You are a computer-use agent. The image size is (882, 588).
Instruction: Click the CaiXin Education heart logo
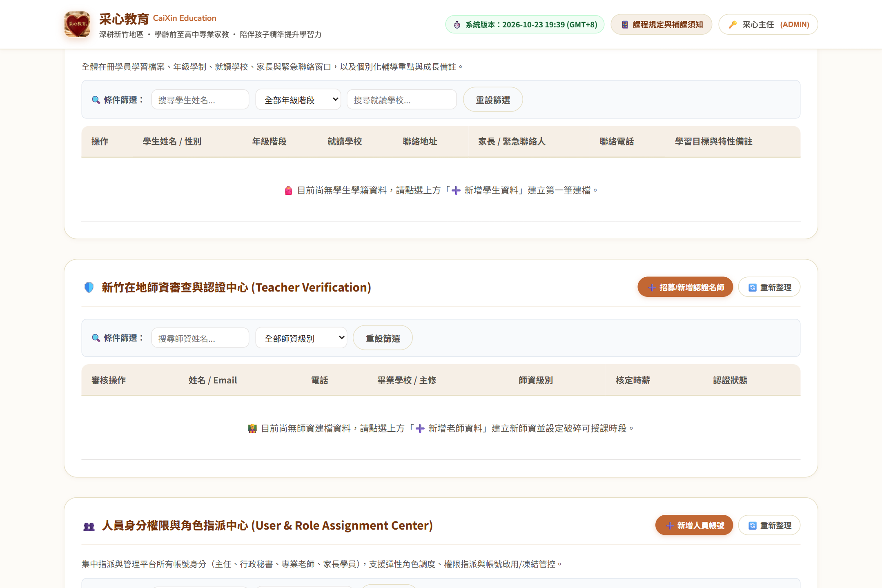coord(77,24)
